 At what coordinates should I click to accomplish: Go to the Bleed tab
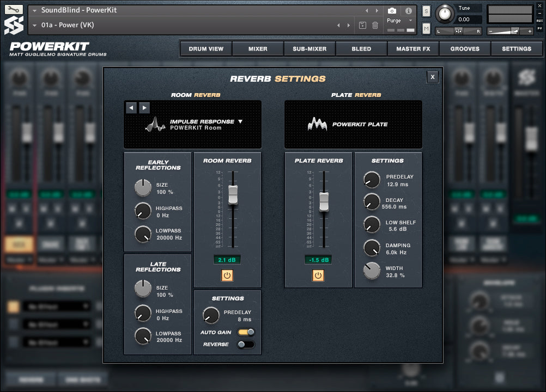coord(361,48)
